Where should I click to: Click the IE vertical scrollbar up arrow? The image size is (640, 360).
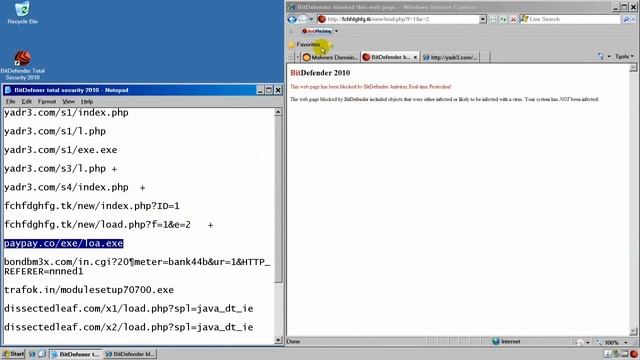point(633,68)
